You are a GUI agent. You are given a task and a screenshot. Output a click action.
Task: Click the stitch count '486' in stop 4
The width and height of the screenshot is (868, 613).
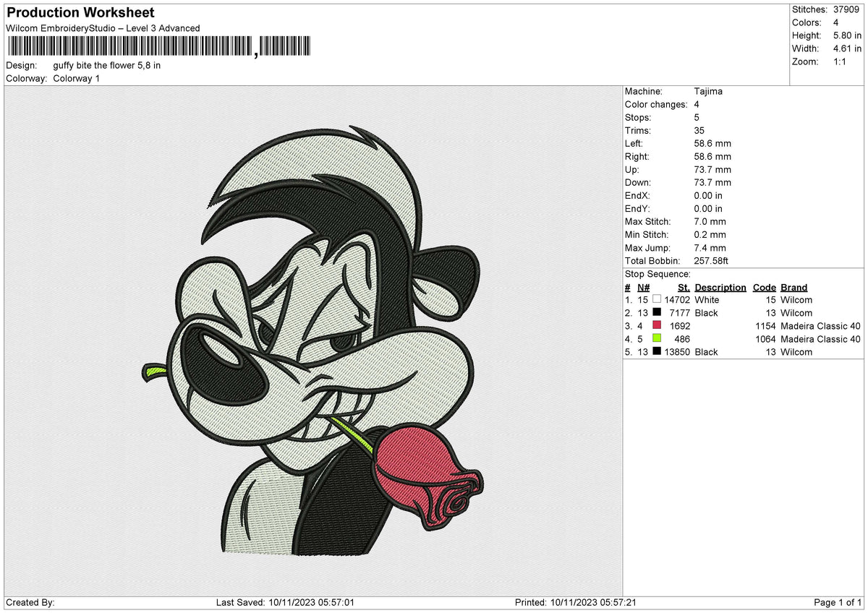pyautogui.click(x=682, y=338)
